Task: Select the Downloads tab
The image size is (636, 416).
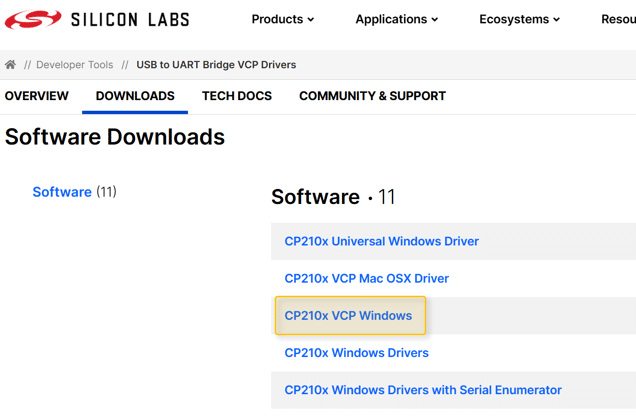Action: point(135,96)
